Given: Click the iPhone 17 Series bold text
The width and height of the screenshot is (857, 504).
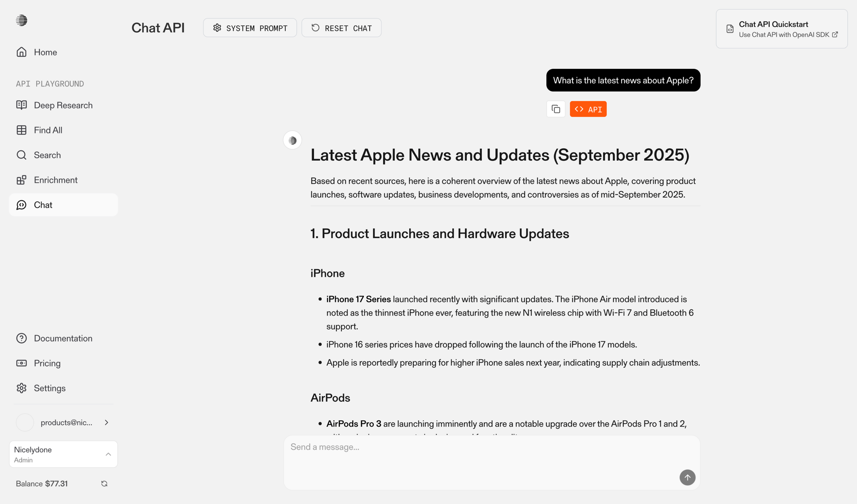Looking at the screenshot, I should (x=359, y=299).
